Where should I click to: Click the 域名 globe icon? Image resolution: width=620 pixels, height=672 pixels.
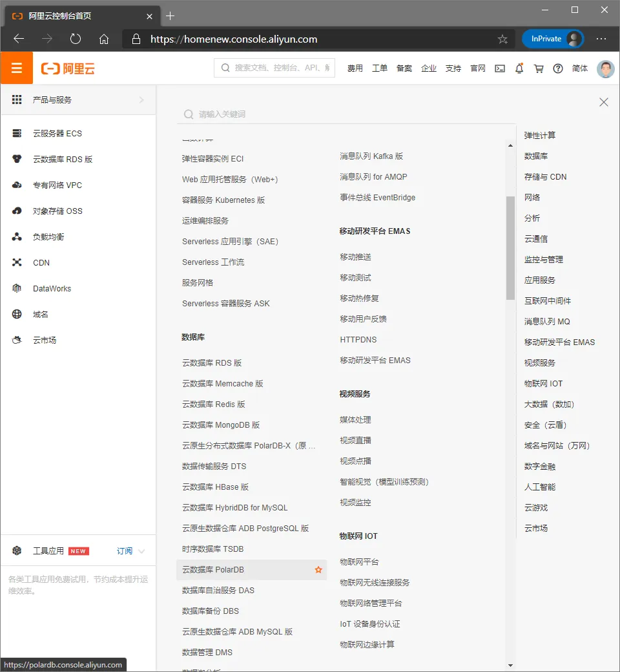[17, 314]
